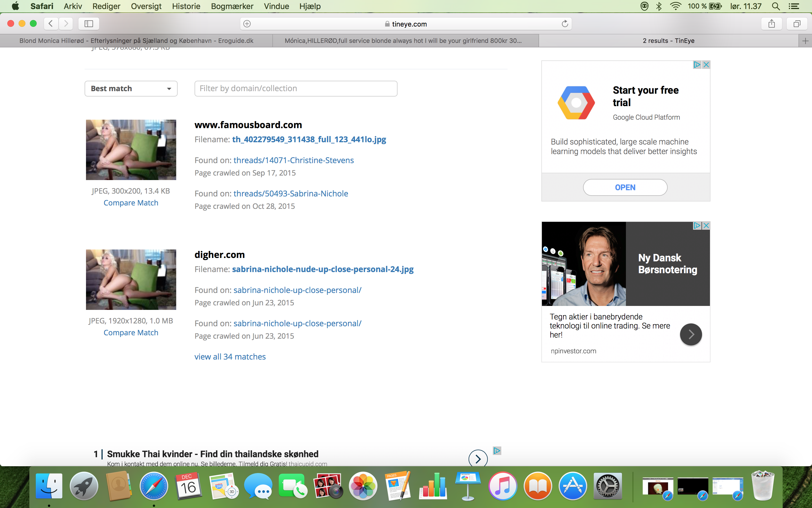The height and width of the screenshot is (508, 812).
Task: Open the Trash in the dock
Action: [x=763, y=486]
